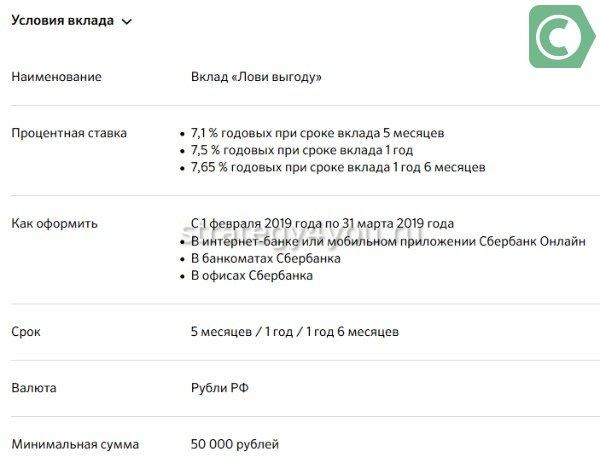Click the 5 месяцев / 1 год term value

click(296, 331)
